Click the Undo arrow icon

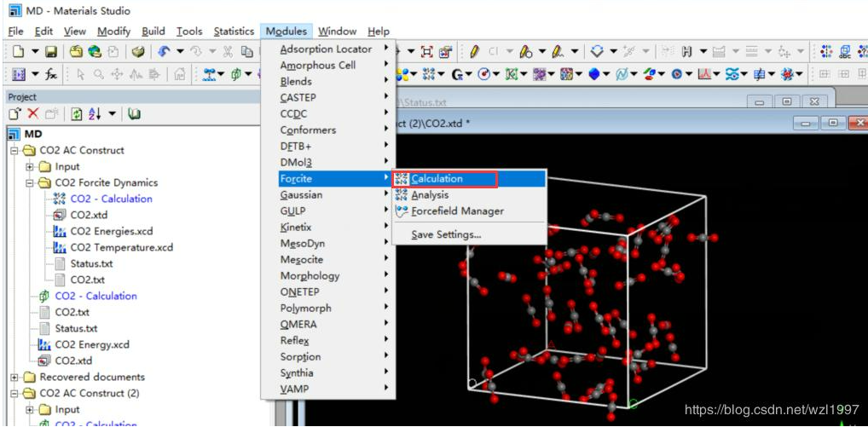click(164, 52)
